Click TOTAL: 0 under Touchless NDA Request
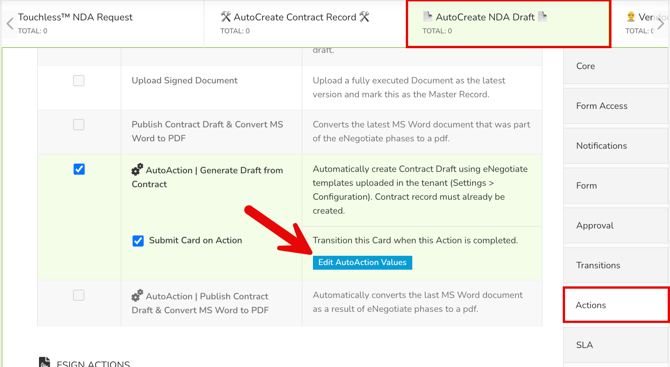This screenshot has width=670, height=367. pyautogui.click(x=32, y=31)
